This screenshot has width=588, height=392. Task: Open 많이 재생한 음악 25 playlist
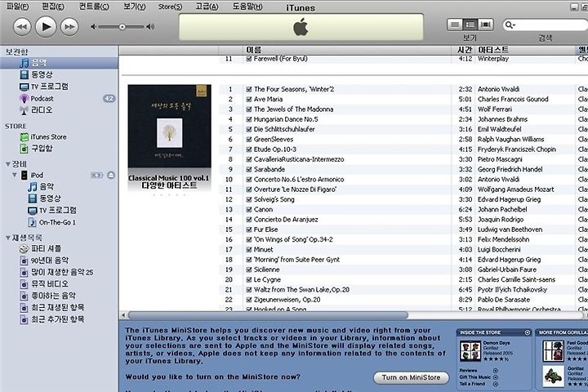(62, 272)
